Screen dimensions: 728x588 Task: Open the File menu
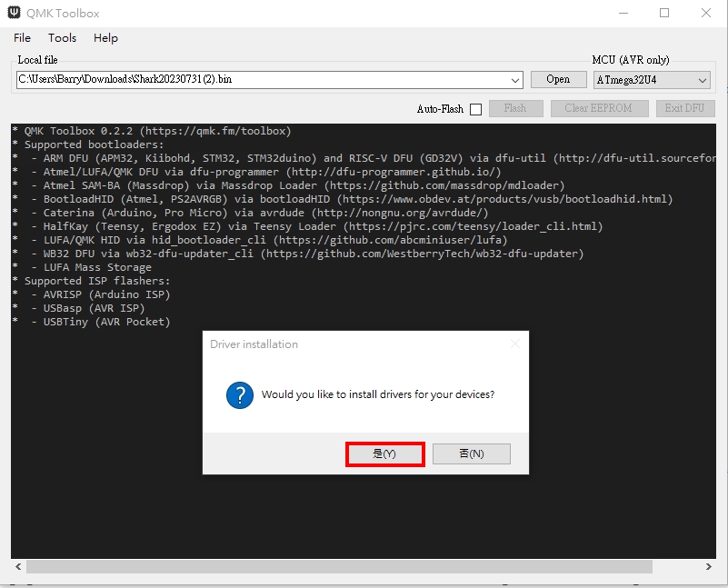pos(23,38)
